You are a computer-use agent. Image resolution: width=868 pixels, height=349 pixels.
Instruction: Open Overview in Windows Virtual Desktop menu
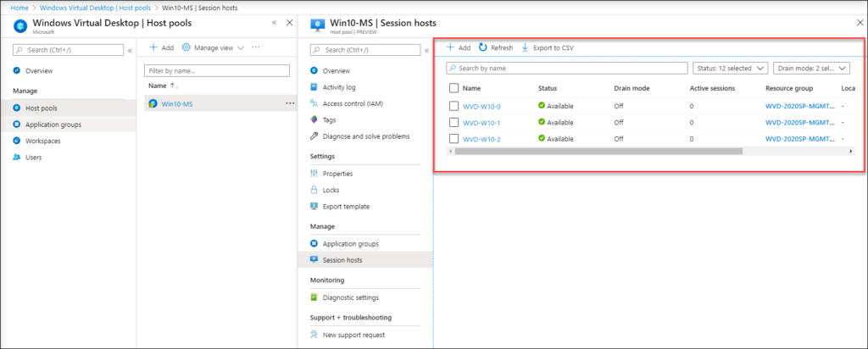point(39,71)
